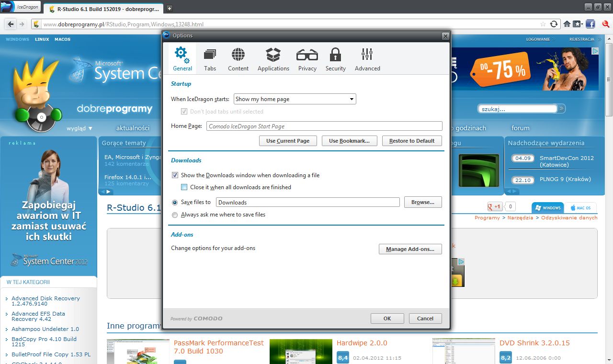Submit the szukaj search on website
The height and width of the screenshot is (364, 613).
tap(561, 109)
